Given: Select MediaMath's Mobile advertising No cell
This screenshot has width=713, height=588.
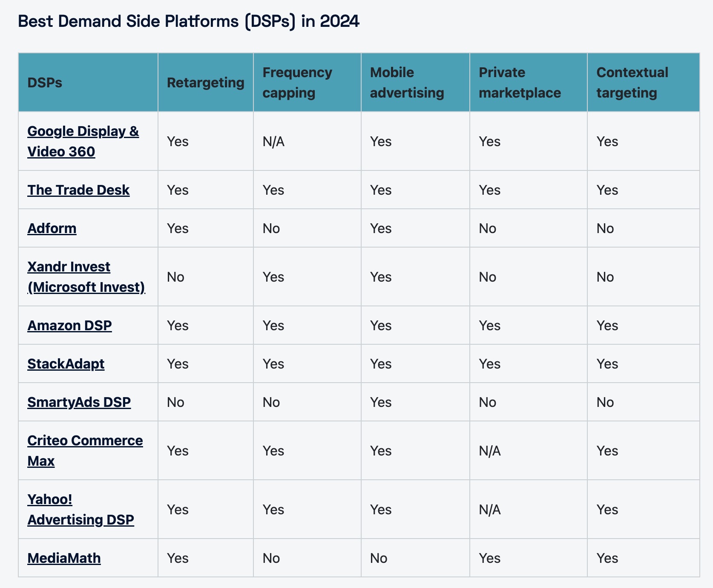Looking at the screenshot, I should tap(415, 558).
